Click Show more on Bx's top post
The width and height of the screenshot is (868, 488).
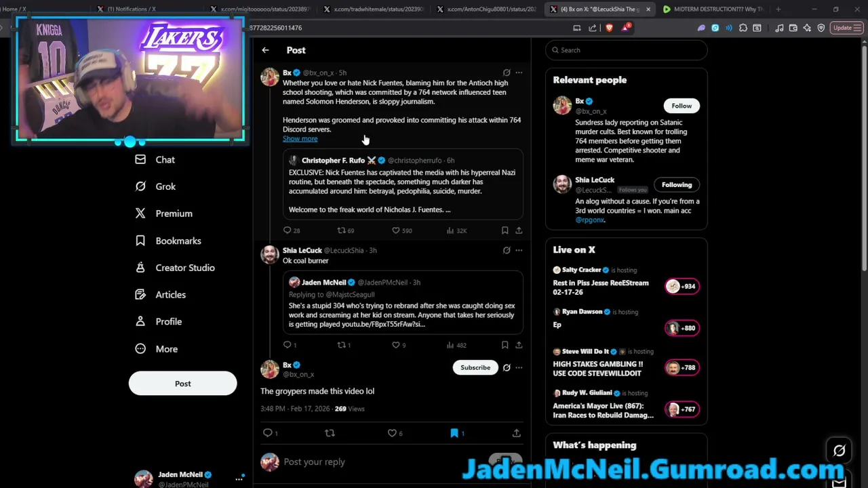pos(300,138)
